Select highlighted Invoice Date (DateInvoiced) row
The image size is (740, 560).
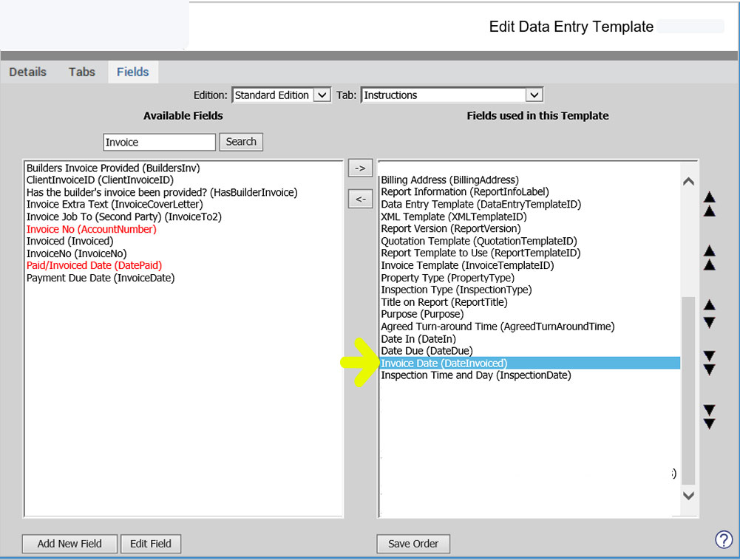530,363
